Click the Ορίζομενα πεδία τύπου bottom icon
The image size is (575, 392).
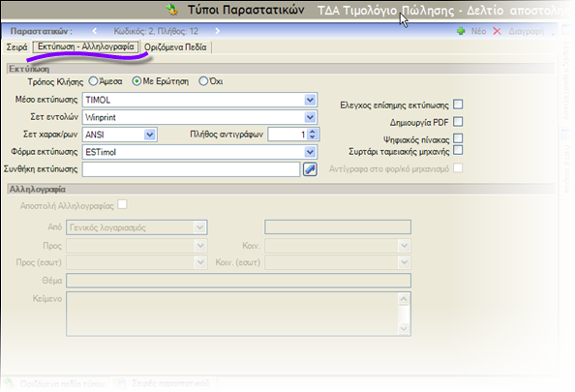coord(9,383)
